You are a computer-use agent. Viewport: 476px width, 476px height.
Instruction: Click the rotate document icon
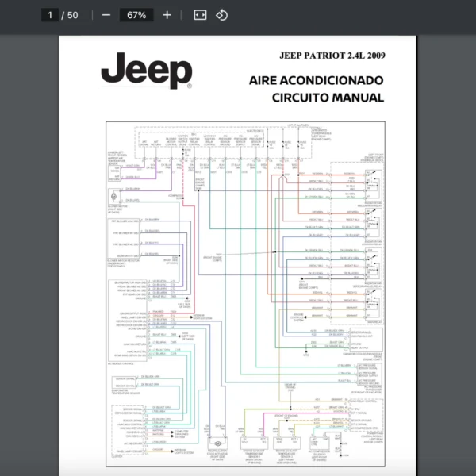(x=221, y=15)
